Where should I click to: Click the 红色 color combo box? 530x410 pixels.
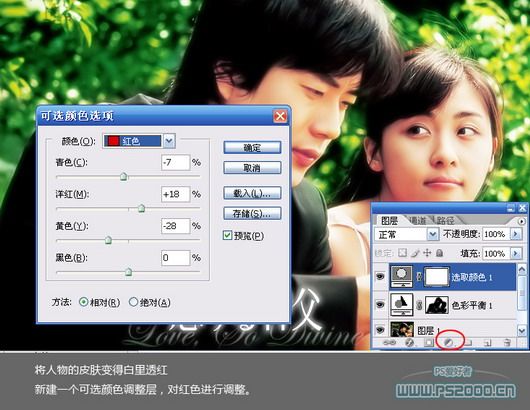139,141
